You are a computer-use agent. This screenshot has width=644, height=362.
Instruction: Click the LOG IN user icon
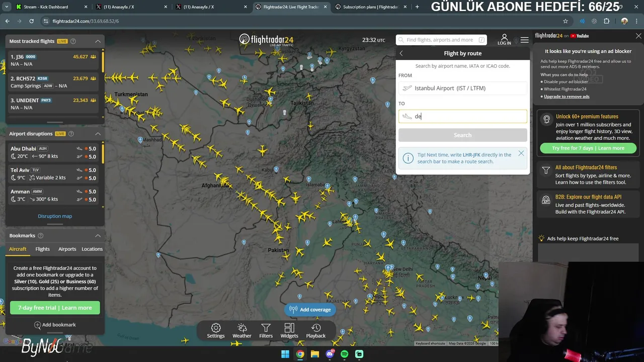tap(504, 40)
